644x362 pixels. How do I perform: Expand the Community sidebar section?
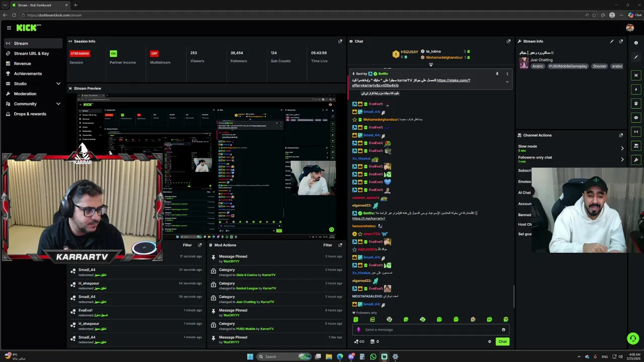click(58, 104)
